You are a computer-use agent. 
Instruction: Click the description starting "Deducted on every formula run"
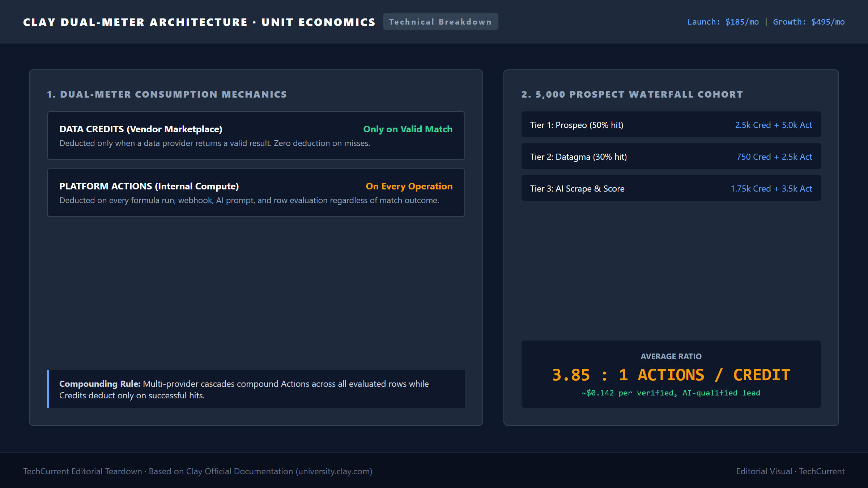(249, 200)
